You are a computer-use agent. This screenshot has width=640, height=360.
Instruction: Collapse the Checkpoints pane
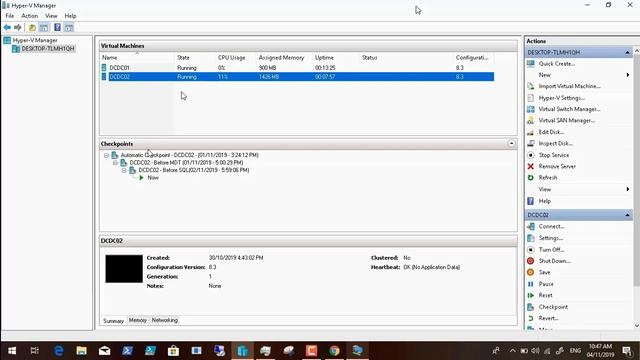point(511,143)
